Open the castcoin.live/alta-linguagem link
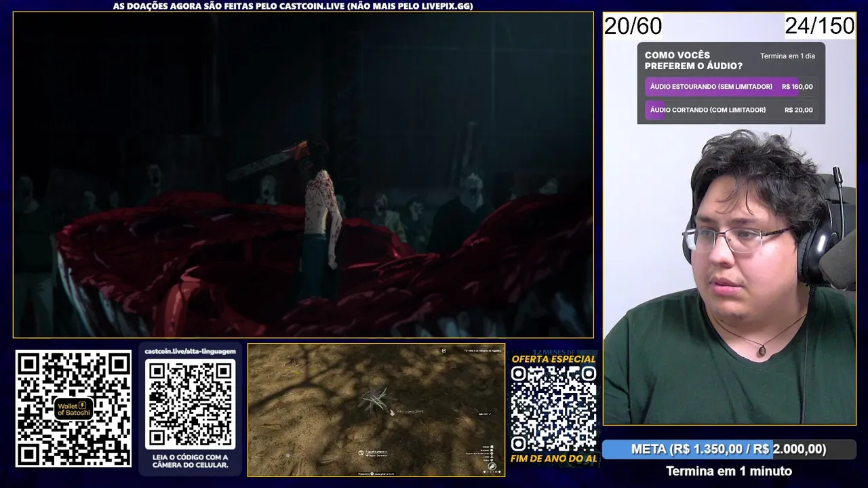 (191, 352)
